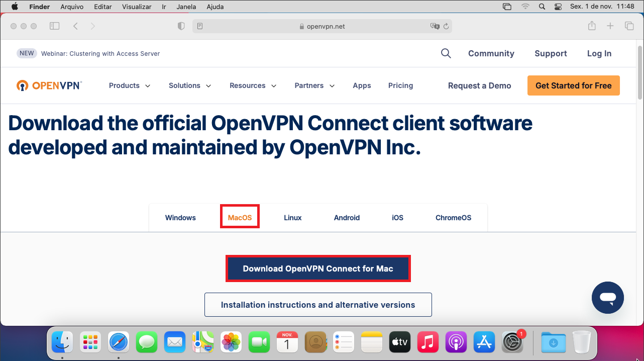Show tab overview icon in Safari

point(629,26)
